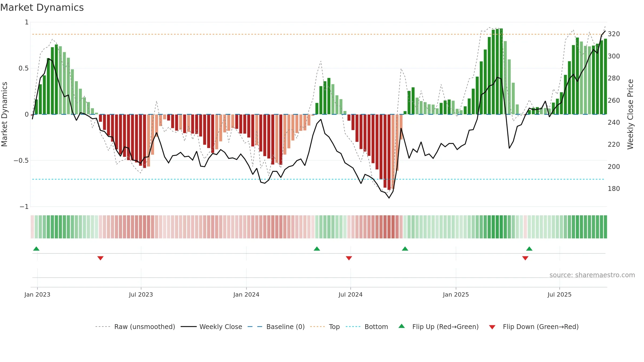Image resolution: width=644 pixels, height=362 pixels.
Task: Click the Jul 2023 x-axis label
Action: click(x=141, y=294)
